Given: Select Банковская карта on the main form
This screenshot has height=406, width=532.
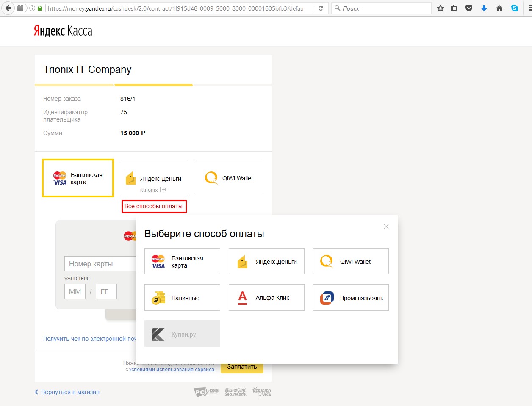Looking at the screenshot, I should [78, 178].
